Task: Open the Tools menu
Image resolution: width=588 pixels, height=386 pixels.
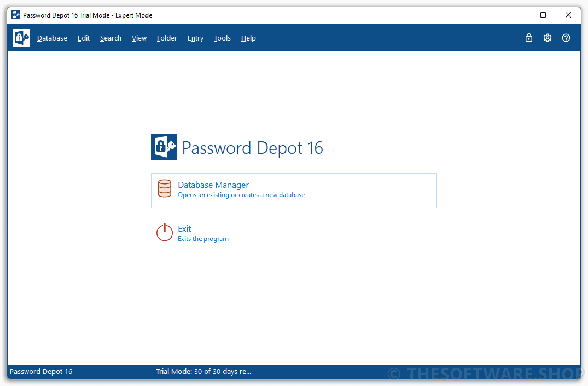Action: coord(222,38)
